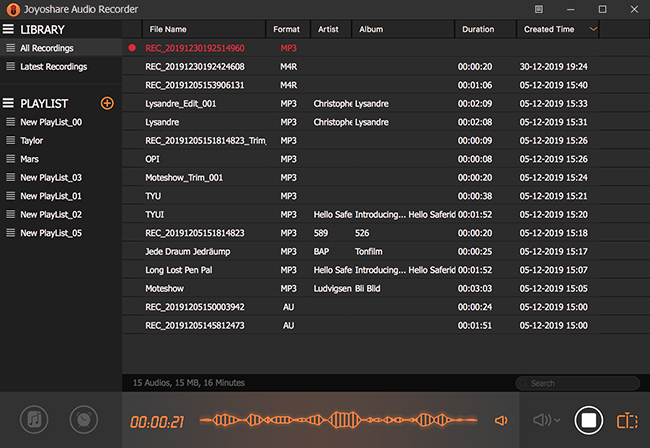Viewport: 650px width, 448px height.
Task: Open the audio source music note icon
Action: [34, 421]
